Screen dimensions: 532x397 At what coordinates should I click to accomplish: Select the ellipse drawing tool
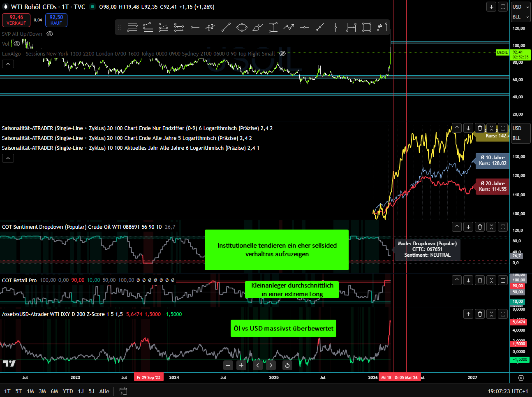click(x=242, y=27)
